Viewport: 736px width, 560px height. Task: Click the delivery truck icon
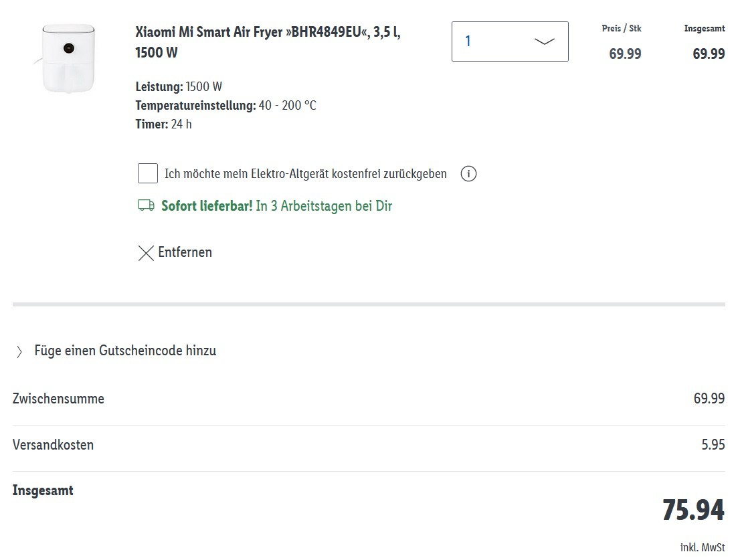[146, 205]
